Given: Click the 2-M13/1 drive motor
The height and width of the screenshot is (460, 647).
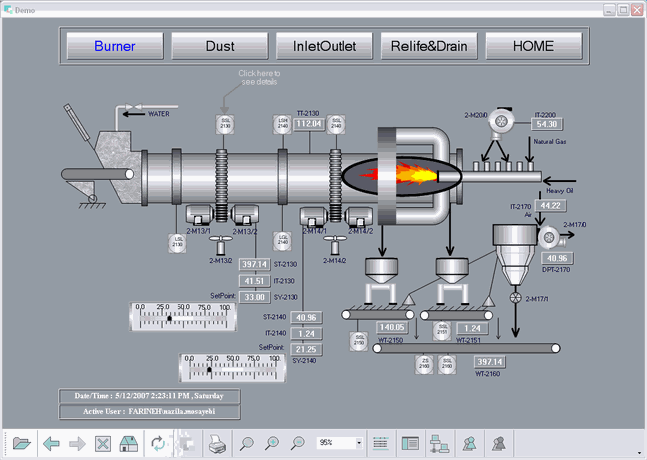Looking at the screenshot, I should [x=199, y=215].
